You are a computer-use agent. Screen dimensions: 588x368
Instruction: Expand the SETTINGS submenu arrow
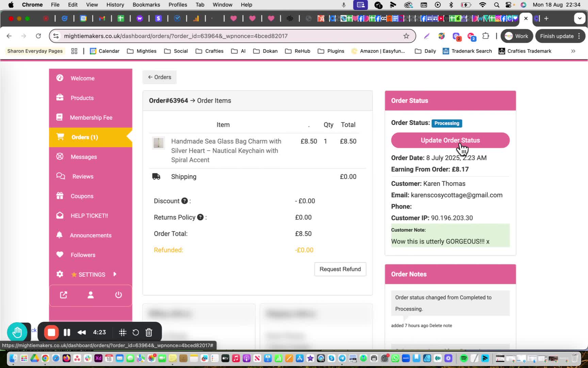point(115,274)
